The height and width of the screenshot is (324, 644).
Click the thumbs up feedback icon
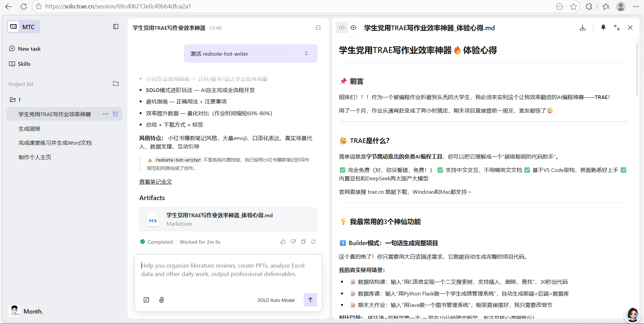click(283, 242)
